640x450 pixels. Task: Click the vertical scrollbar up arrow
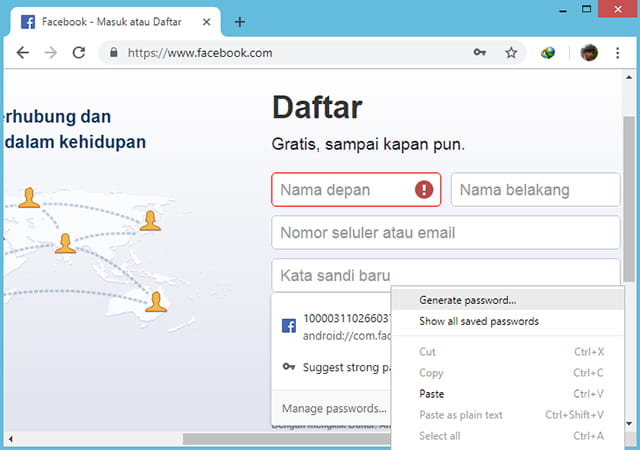tap(629, 77)
